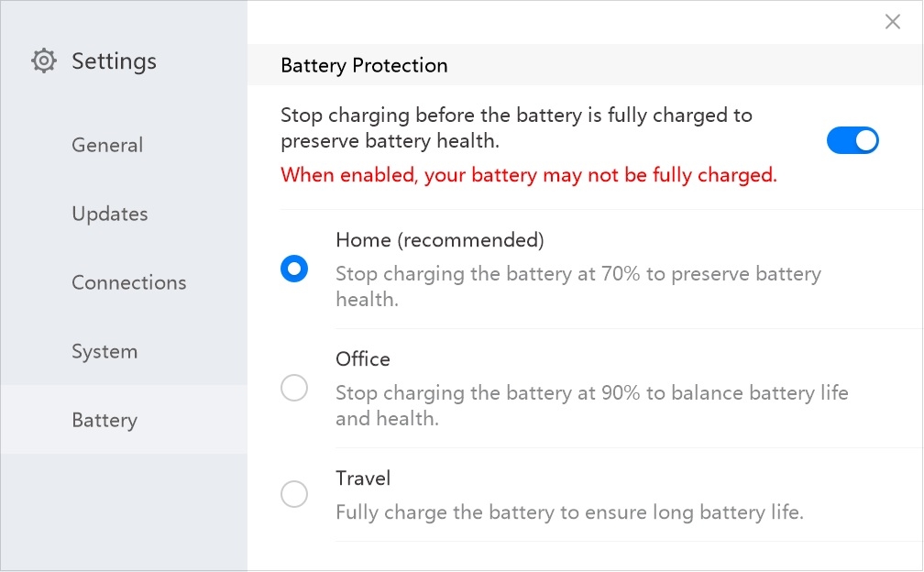Disable the Battery Protection toggle switch
Viewport: 924px width, 572px height.
tap(852, 140)
